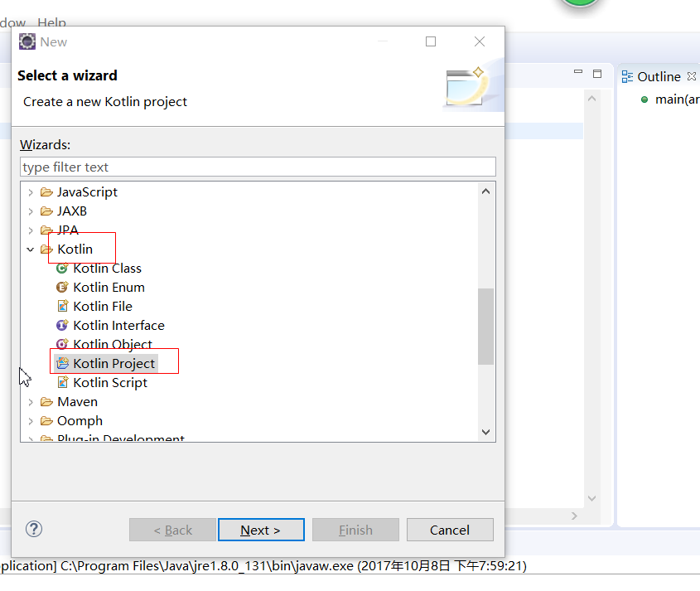Image resolution: width=700 pixels, height=591 pixels.
Task: Click the wizard list scroll up arrow
Action: (x=485, y=191)
